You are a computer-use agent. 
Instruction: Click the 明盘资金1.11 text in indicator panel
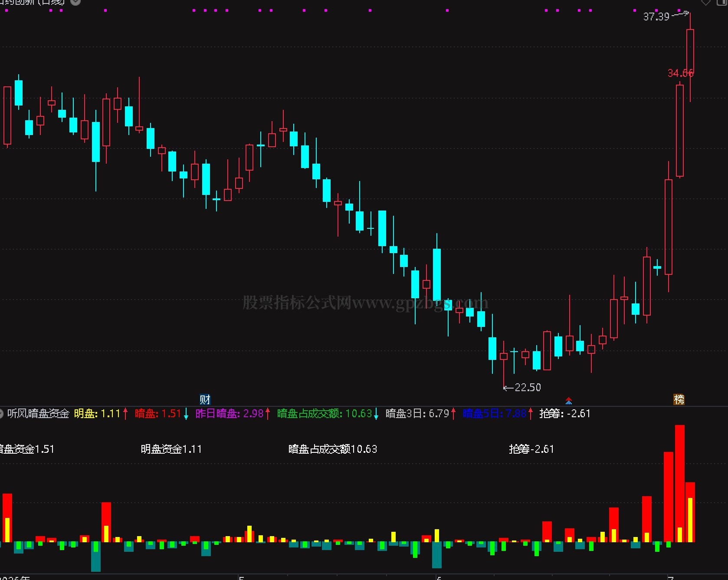pos(171,449)
